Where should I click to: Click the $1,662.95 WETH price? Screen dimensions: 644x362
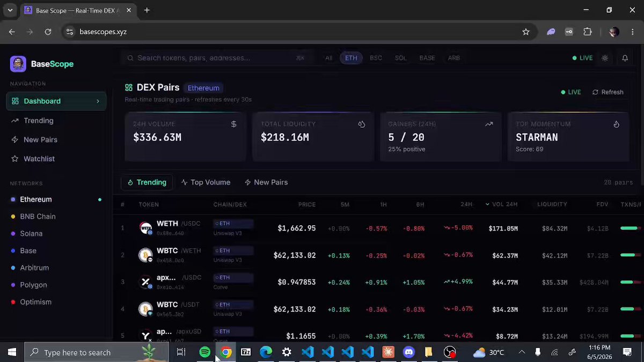pos(297,228)
